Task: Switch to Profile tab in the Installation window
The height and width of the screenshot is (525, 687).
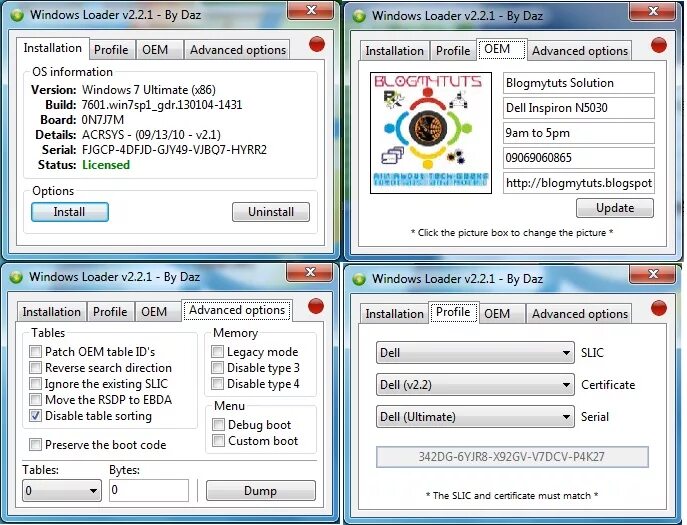Action: point(111,50)
